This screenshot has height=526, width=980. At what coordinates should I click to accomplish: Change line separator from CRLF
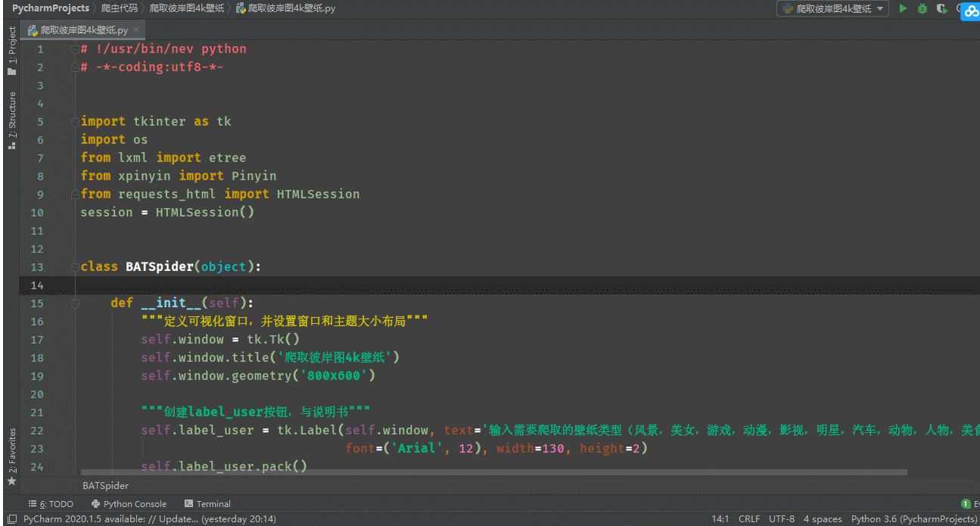coord(748,519)
